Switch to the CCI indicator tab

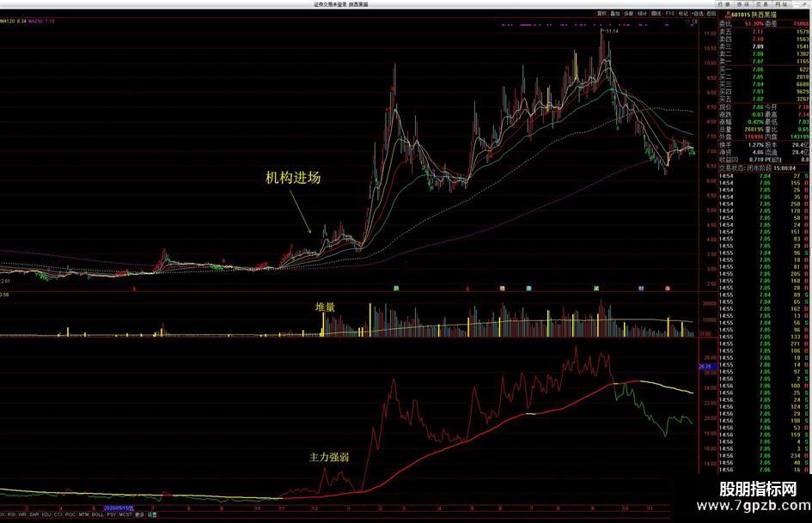(x=58, y=514)
